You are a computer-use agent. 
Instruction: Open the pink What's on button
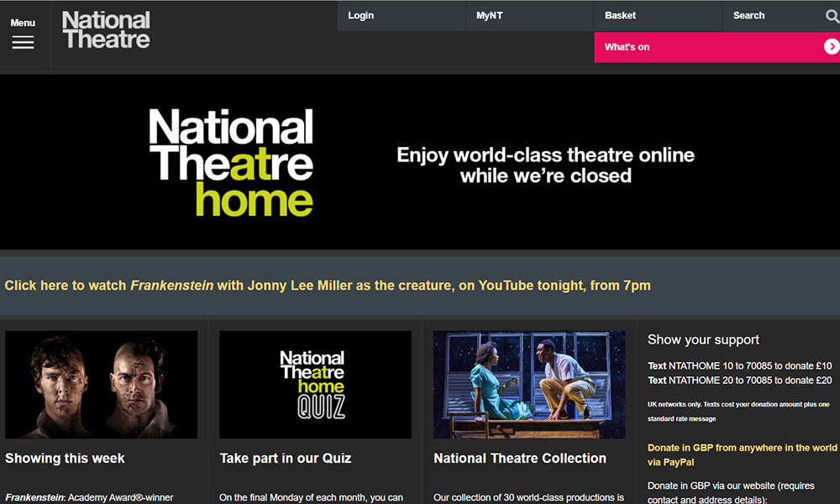click(x=717, y=47)
